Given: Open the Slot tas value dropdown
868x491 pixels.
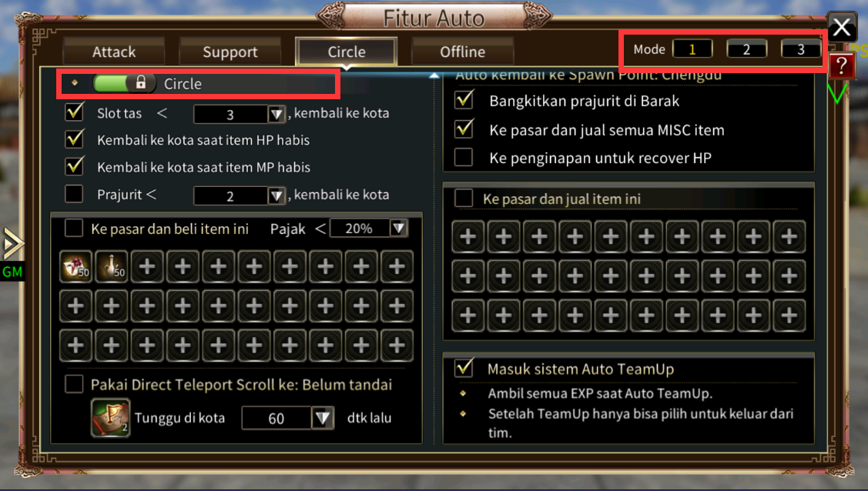Looking at the screenshot, I should pos(276,115).
